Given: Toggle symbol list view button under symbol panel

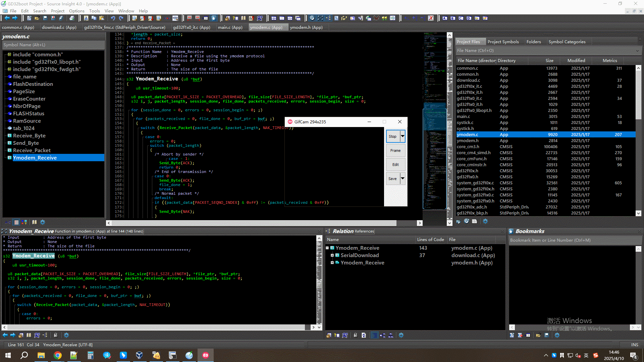Looking at the screenshot, I should (x=16, y=222).
